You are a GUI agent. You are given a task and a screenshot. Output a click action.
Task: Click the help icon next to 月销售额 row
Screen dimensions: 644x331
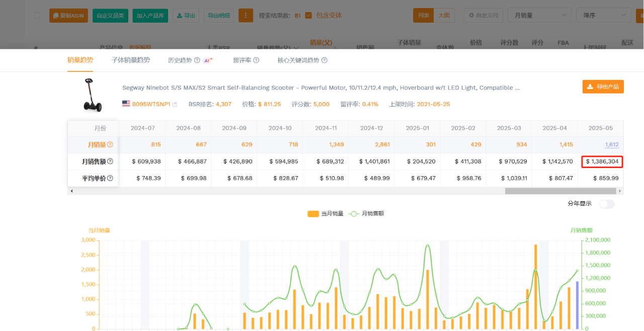click(110, 161)
